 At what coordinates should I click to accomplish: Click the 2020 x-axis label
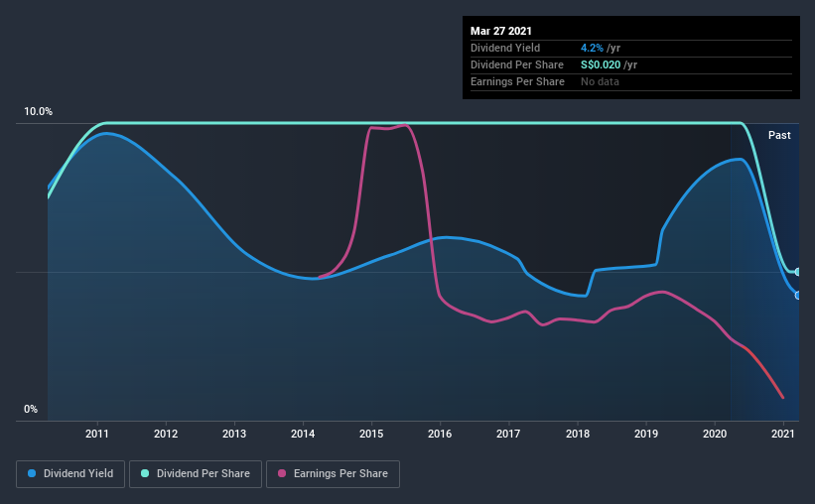[x=715, y=434]
